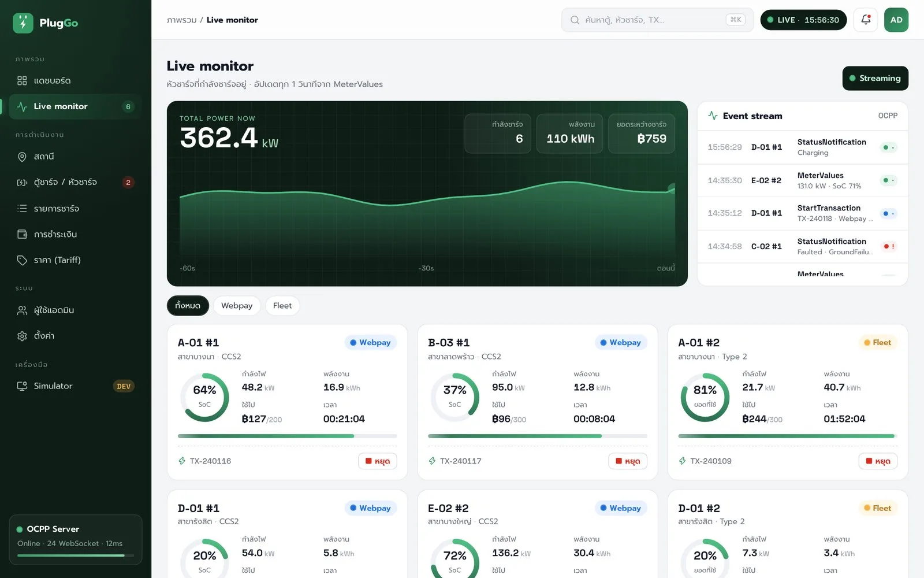The height and width of the screenshot is (578, 924).
Task: Stop charging on B-03 #1 card
Action: click(628, 461)
